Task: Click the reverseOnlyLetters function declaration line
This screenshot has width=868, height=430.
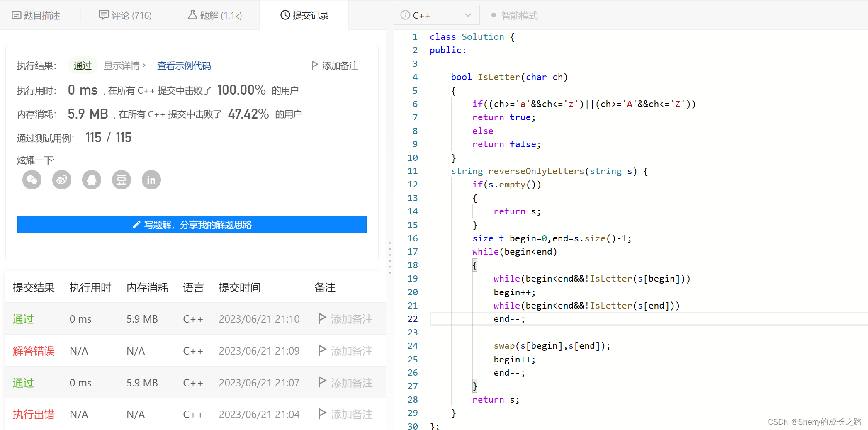Action: coord(549,171)
